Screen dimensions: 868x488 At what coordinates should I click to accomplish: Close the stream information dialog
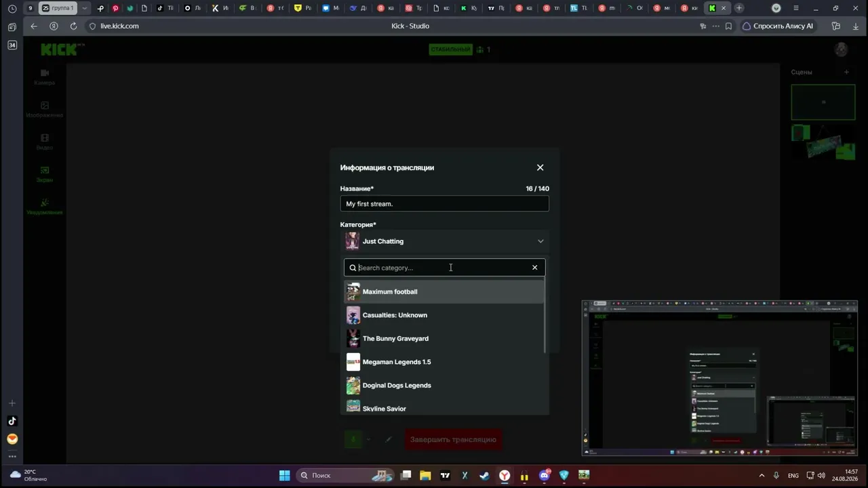click(x=540, y=167)
